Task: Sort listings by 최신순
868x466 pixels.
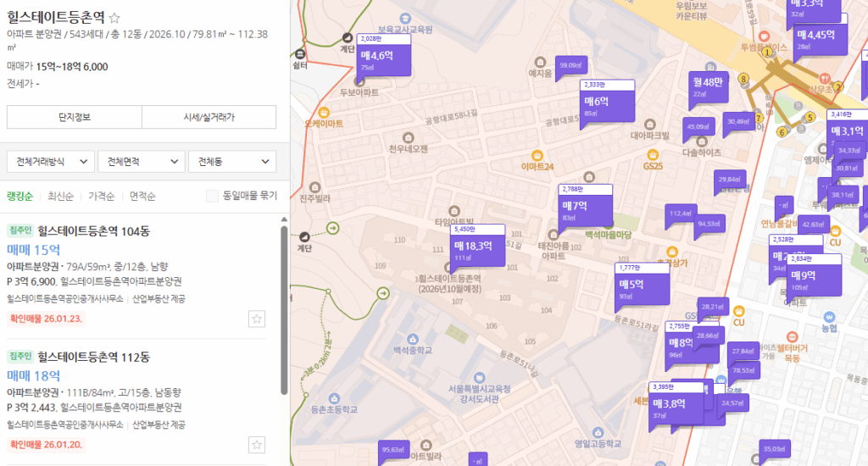Action: point(61,197)
